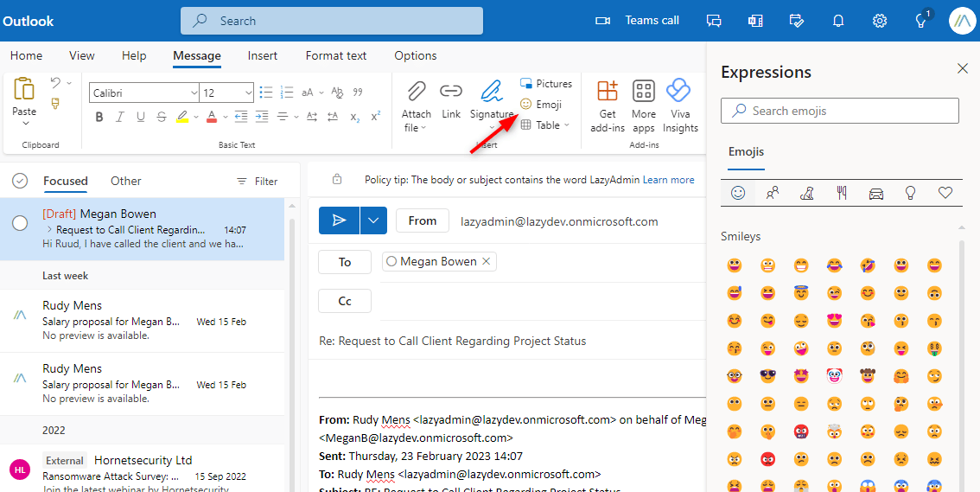Insert a bulleted list
Screen dimensions: 980x492
pyautogui.click(x=266, y=93)
